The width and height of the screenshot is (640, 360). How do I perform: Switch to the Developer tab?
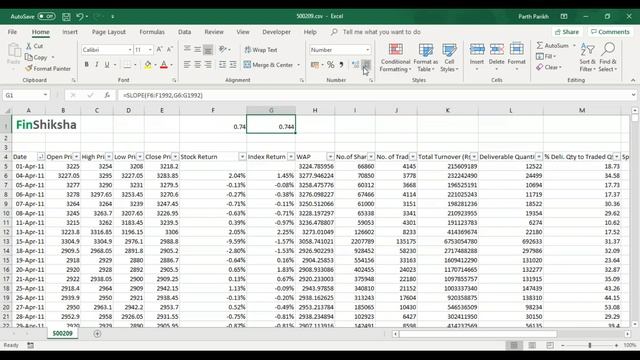276,32
